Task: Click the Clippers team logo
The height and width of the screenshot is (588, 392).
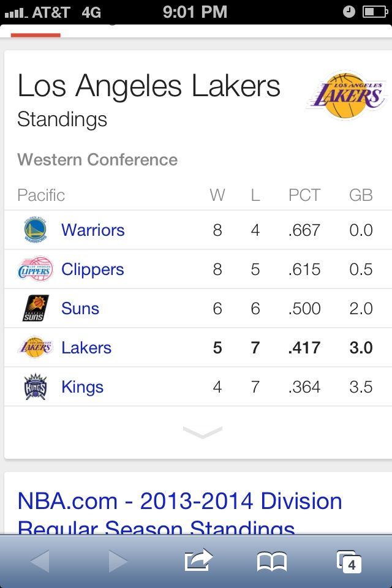Action: pyautogui.click(x=36, y=269)
